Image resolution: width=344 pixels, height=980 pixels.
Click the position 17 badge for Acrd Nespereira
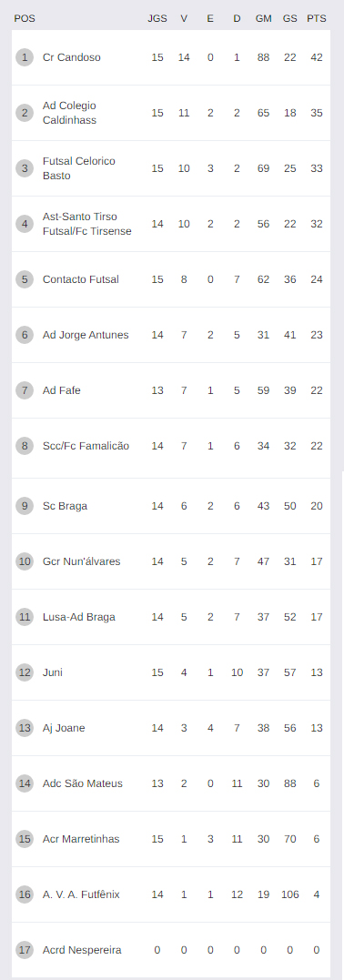(x=25, y=950)
